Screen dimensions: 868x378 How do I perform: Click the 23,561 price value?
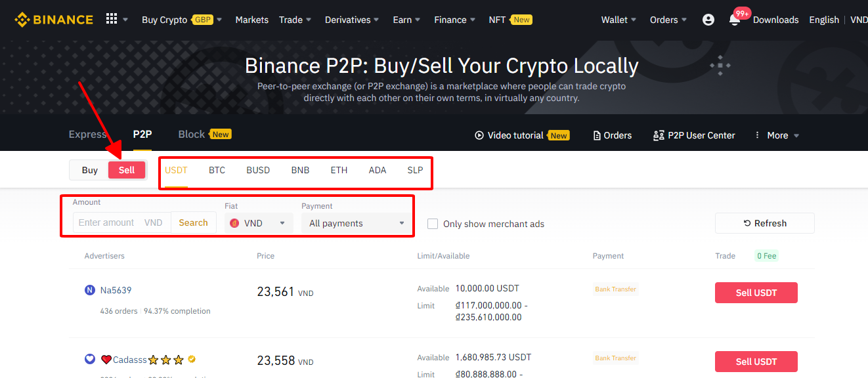[276, 292]
